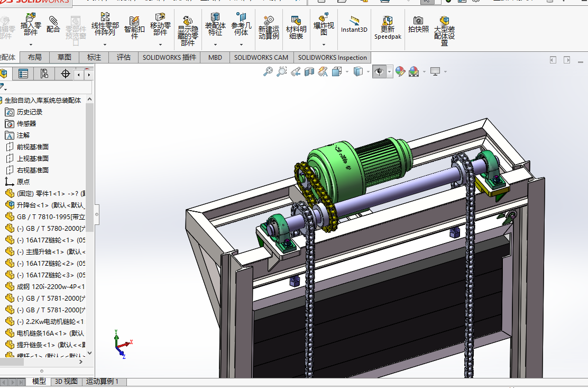Open the SOLIDWORKS Inspection tab

[332, 58]
